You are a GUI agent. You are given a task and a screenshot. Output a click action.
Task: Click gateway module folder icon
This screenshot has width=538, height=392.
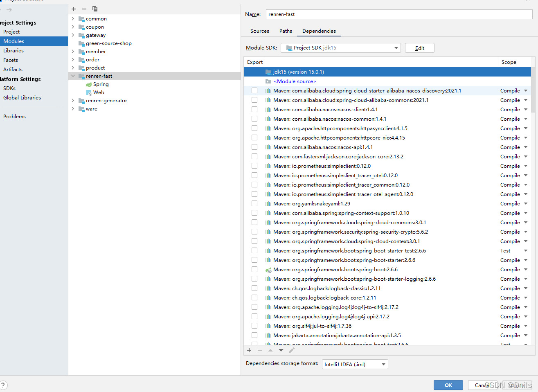(x=81, y=35)
